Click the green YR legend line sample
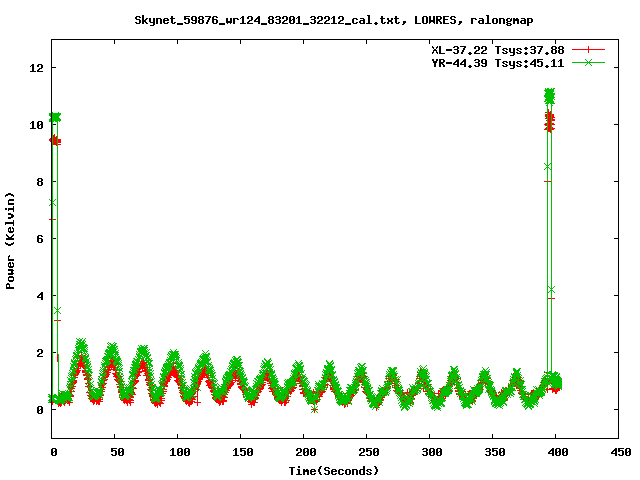Image resolution: width=640 pixels, height=480 pixels. (588, 62)
